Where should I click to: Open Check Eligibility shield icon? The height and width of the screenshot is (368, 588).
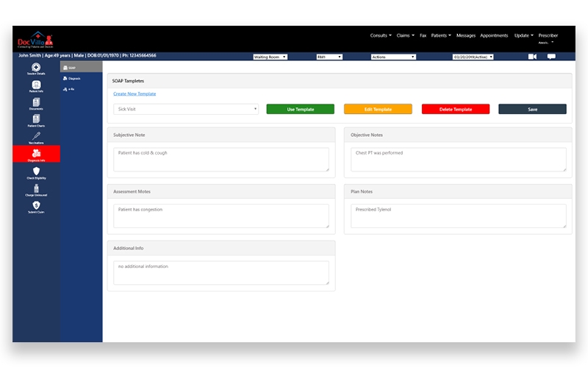click(36, 173)
